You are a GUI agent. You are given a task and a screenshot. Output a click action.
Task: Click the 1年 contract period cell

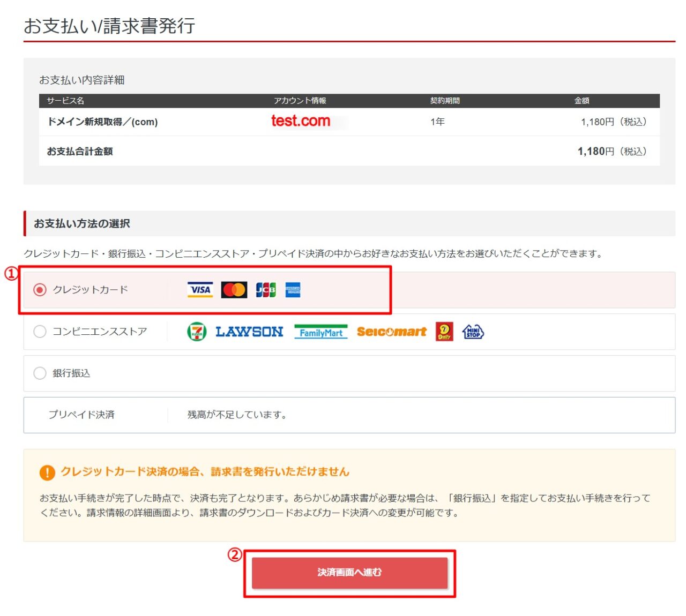(x=437, y=122)
